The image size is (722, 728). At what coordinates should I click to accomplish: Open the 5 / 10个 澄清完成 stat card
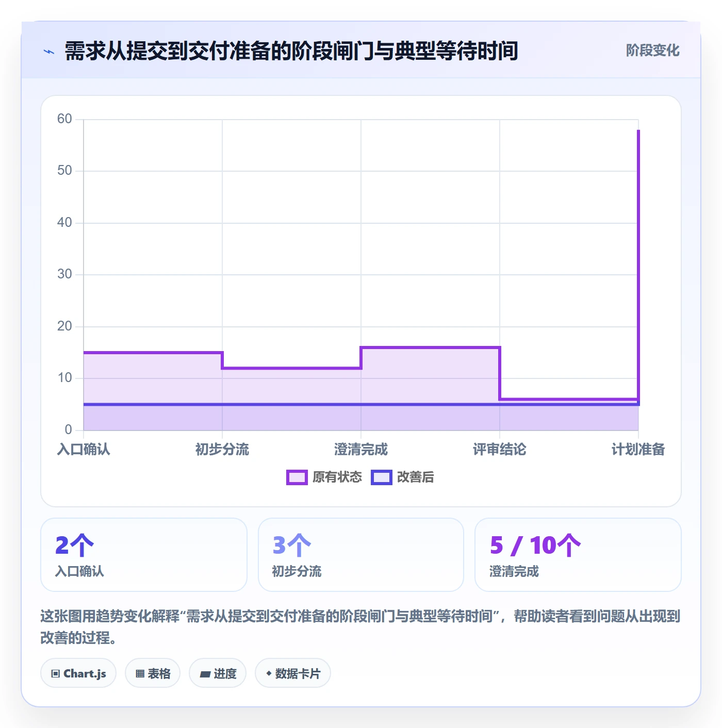tap(578, 555)
